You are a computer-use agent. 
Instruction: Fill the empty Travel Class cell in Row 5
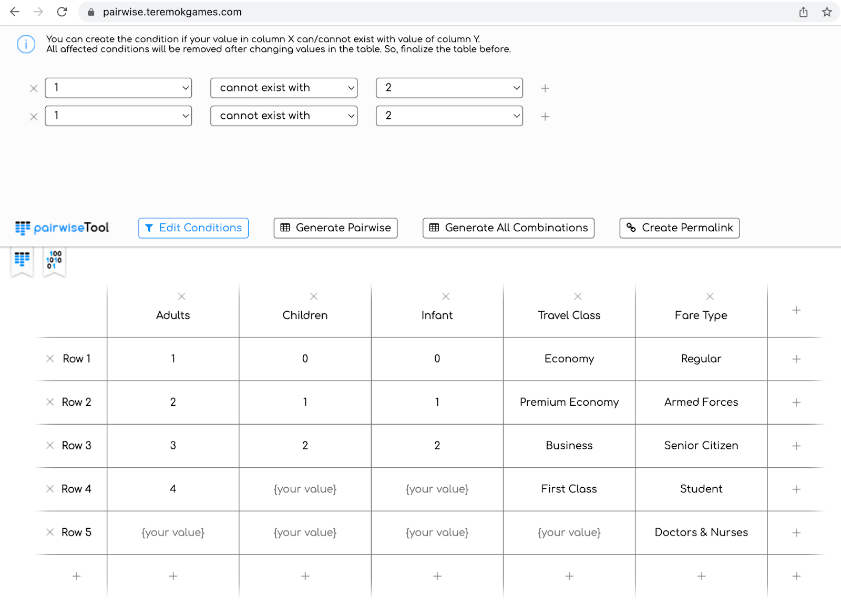click(569, 533)
